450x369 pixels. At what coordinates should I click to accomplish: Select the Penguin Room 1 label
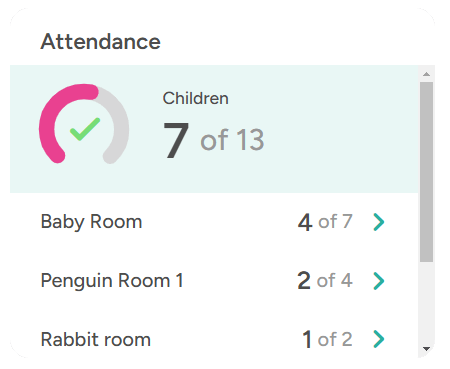coord(112,281)
